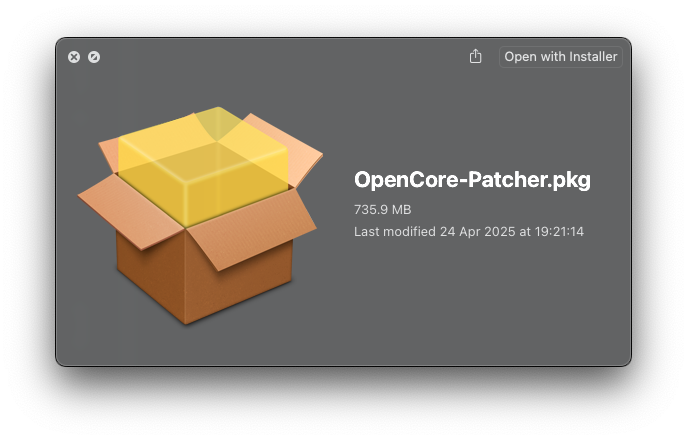
Task: Click the "24 Apr 2025" date text
Action: click(477, 232)
